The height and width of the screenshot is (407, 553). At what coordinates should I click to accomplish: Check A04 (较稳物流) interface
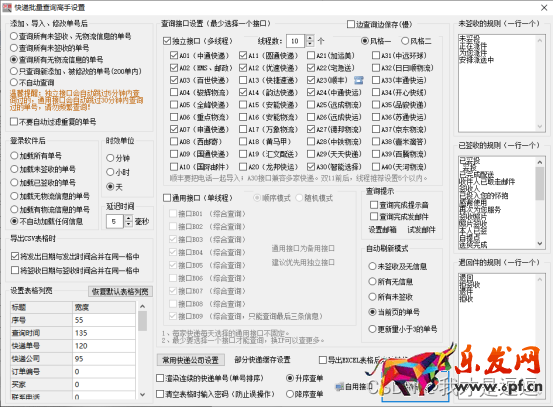point(200,92)
